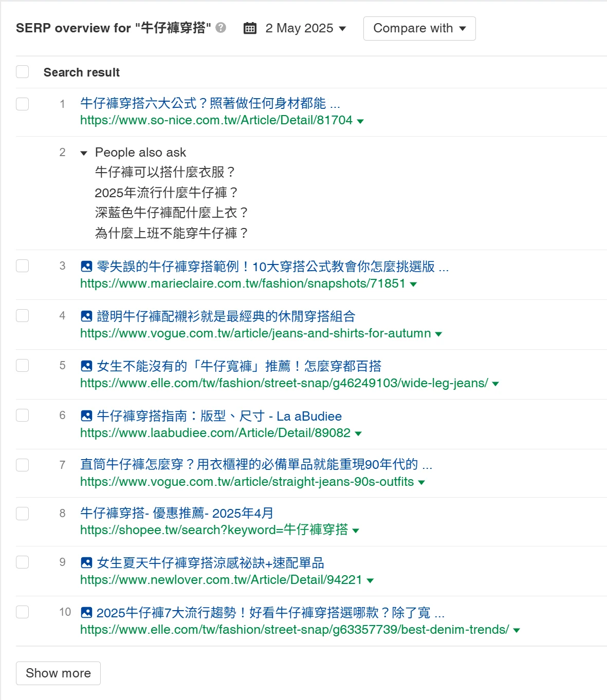Viewport: 607px width, 700px height.
Task: Click the image icon beside the La aBudiee result
Action: [x=86, y=416]
